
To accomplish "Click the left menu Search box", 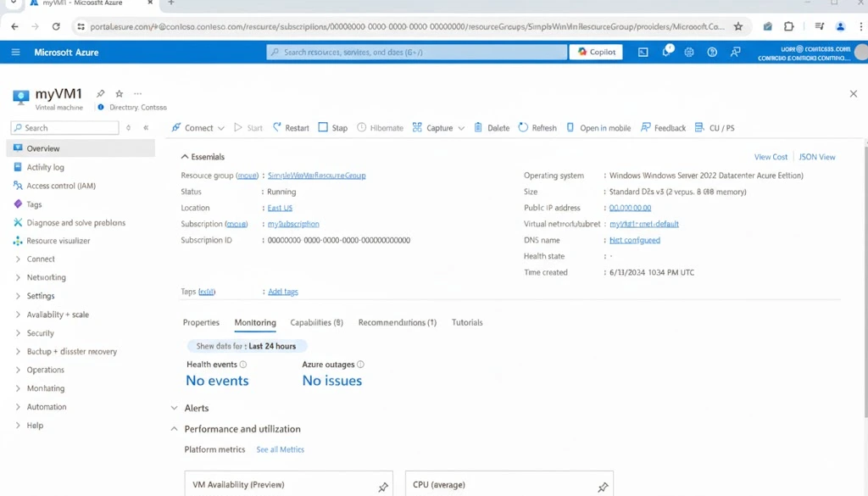I will [64, 128].
